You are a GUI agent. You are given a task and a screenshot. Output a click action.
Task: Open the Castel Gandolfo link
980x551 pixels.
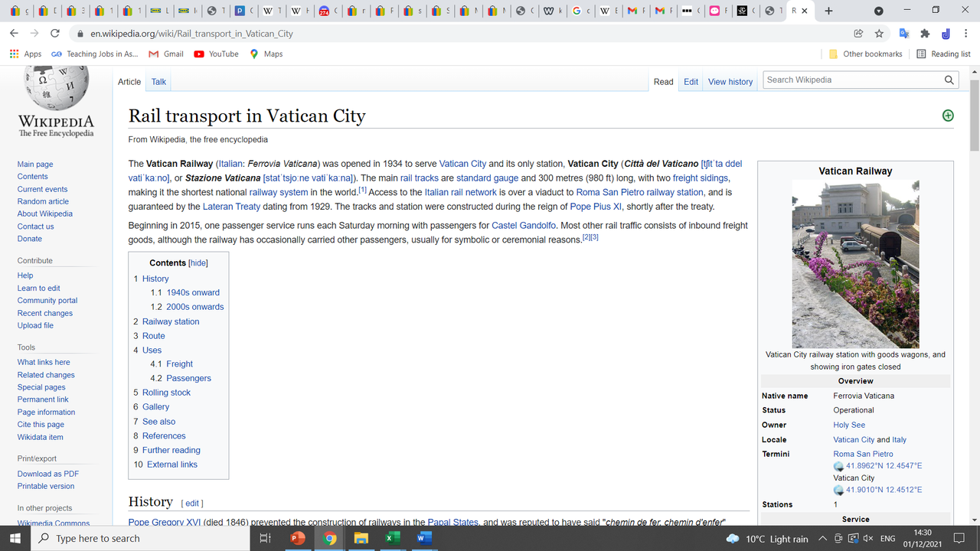click(524, 226)
